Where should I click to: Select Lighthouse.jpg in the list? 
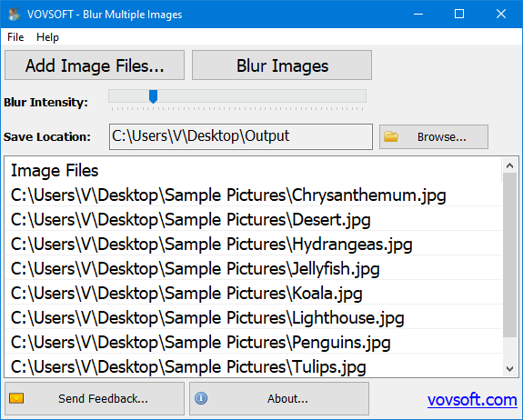253,317
